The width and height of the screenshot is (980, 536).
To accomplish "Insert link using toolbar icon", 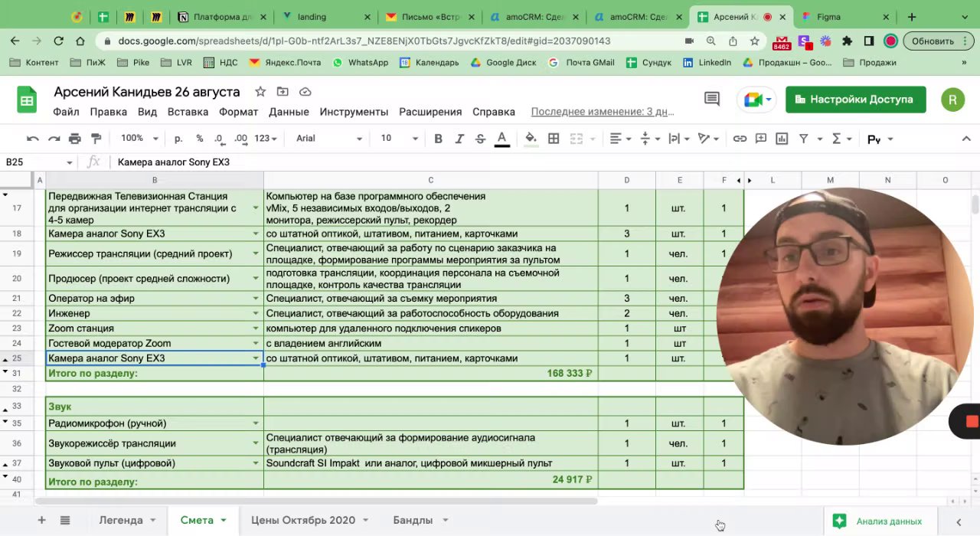I will click(740, 139).
